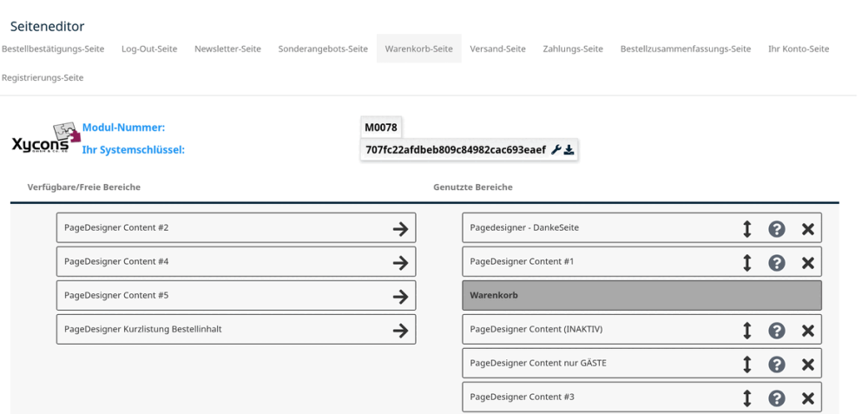Switch to Log-Out-Seite tab
Screen dimensions: 868x414
(x=149, y=49)
